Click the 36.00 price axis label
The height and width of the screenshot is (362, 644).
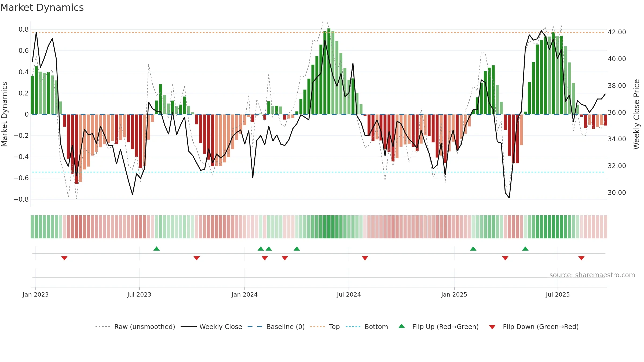pyautogui.click(x=617, y=112)
